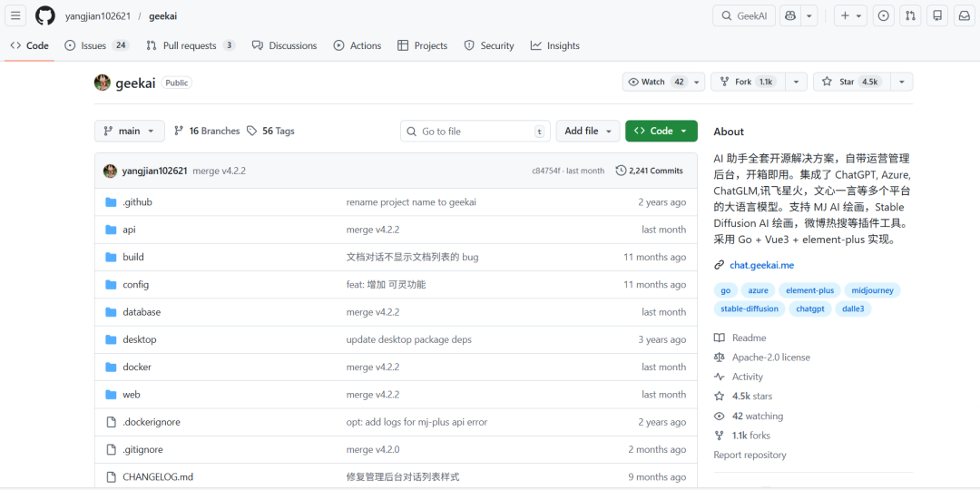Open the Copilot icon in header
The image size is (980, 490).
click(789, 16)
